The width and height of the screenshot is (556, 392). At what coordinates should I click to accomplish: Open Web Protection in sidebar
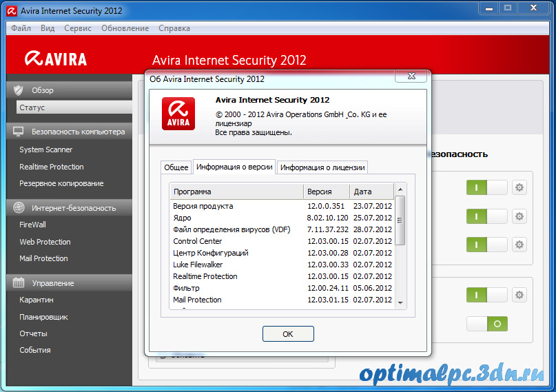tap(45, 242)
